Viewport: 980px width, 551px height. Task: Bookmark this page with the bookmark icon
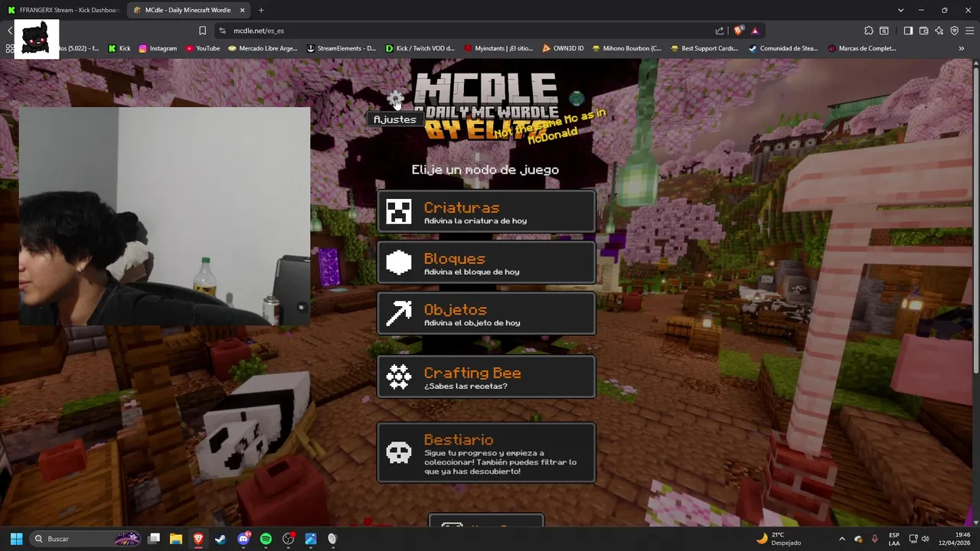pyautogui.click(x=202, y=31)
